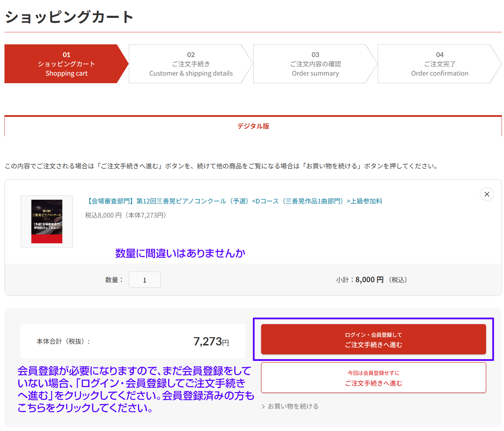Click the 小計 8,000 円 subtotal amount
Screen dimensions: 504x431
[x=369, y=280]
